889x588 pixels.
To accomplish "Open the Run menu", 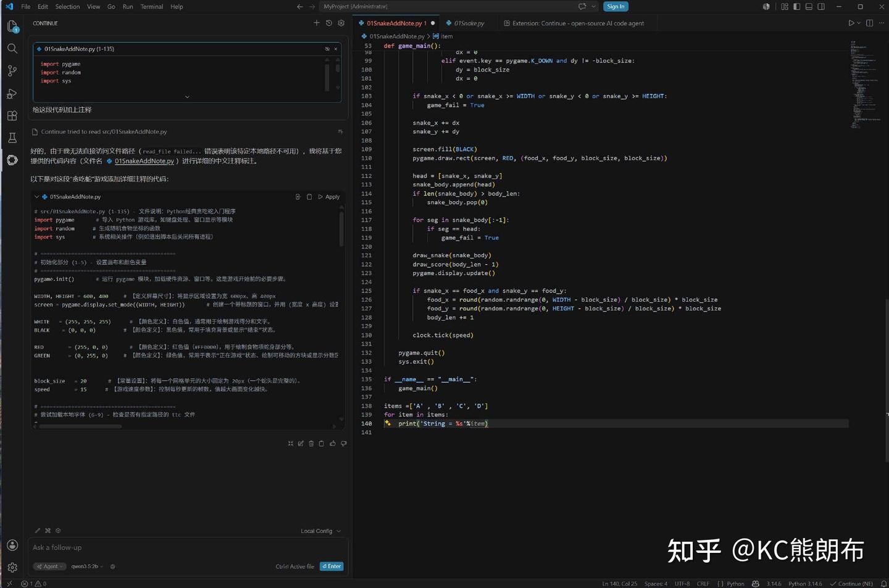I will pyautogui.click(x=128, y=7).
